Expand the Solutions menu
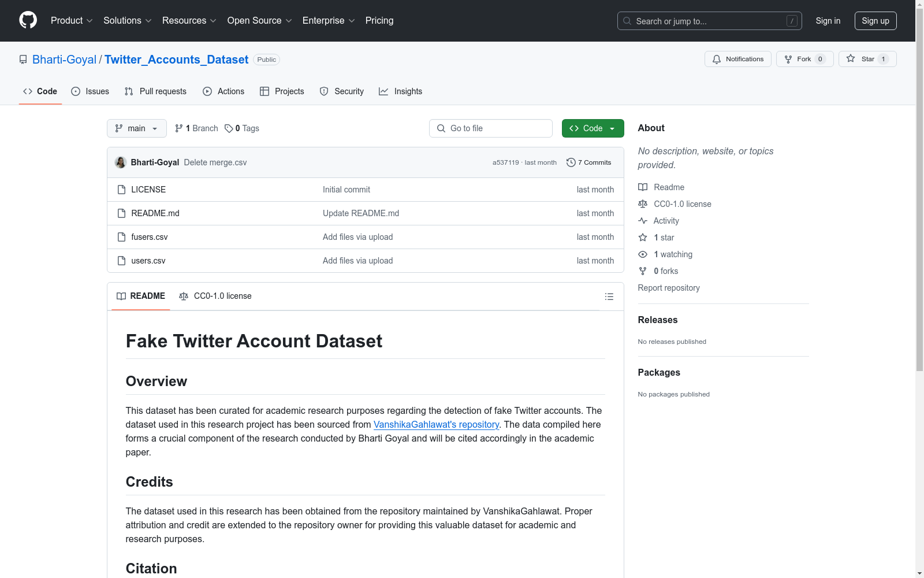 click(x=128, y=21)
